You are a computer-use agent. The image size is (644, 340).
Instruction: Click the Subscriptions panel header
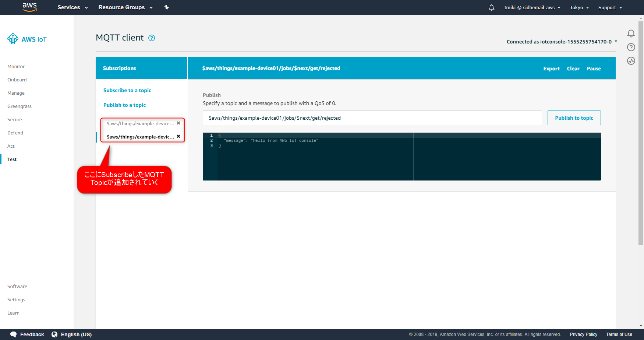141,68
